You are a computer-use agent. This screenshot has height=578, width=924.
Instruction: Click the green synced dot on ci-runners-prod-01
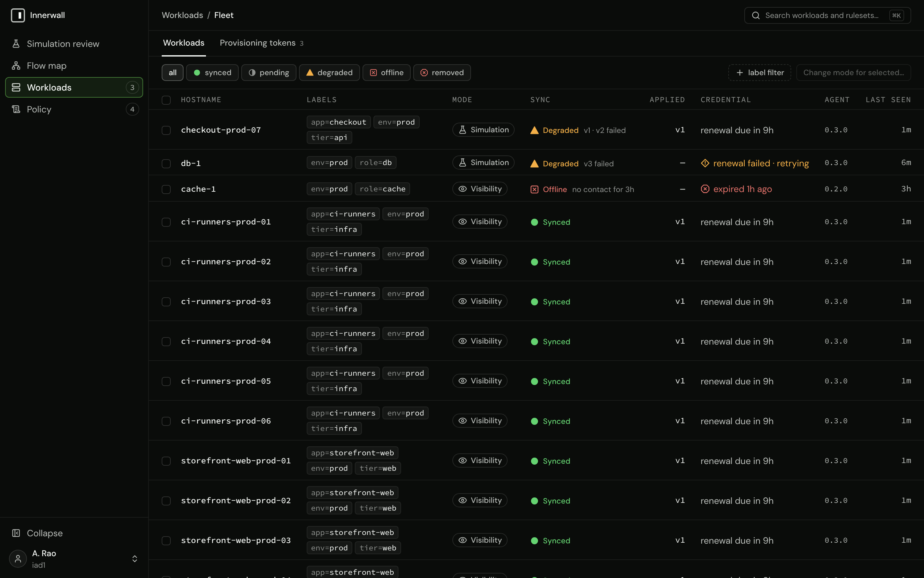click(x=535, y=222)
